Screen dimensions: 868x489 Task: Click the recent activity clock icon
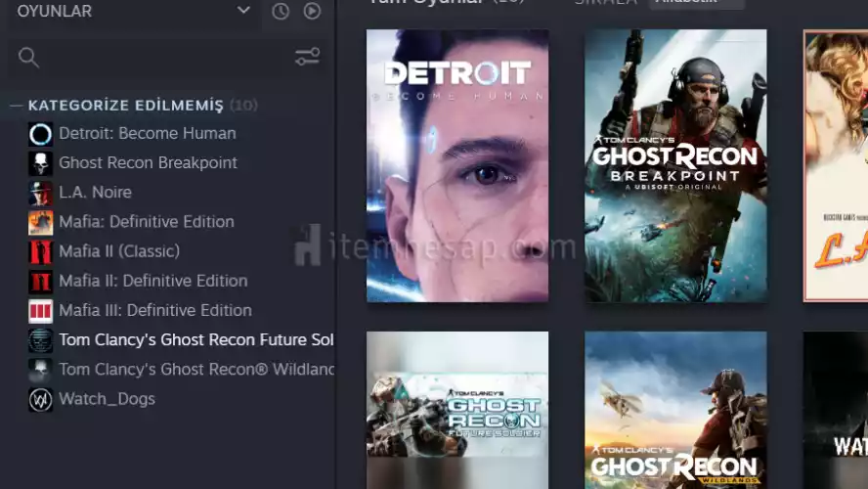(x=281, y=11)
